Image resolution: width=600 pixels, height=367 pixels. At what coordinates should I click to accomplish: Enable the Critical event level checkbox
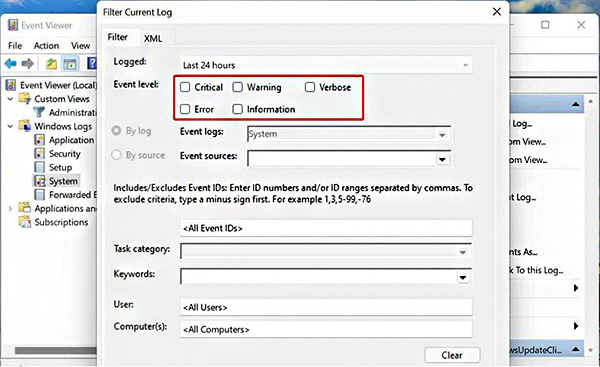click(x=185, y=87)
